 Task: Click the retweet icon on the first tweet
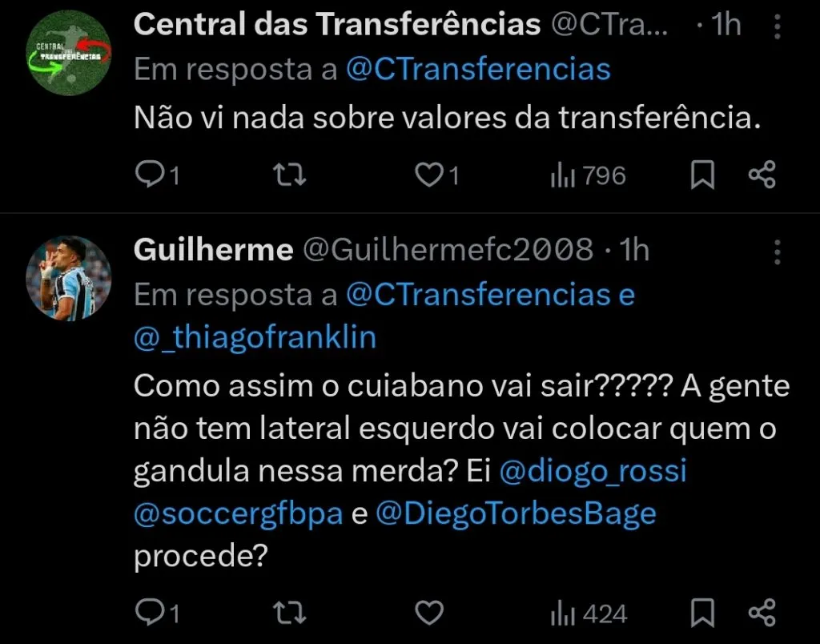(289, 175)
